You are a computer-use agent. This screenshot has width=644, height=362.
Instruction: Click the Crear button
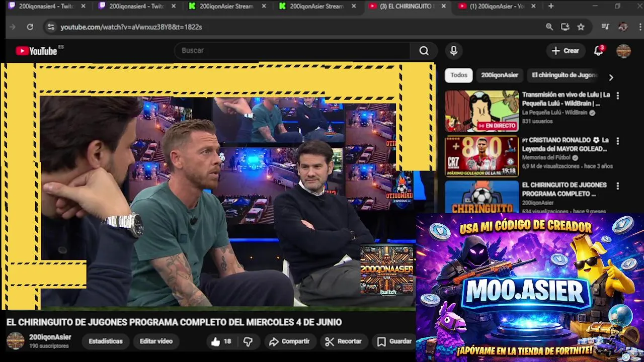566,51
